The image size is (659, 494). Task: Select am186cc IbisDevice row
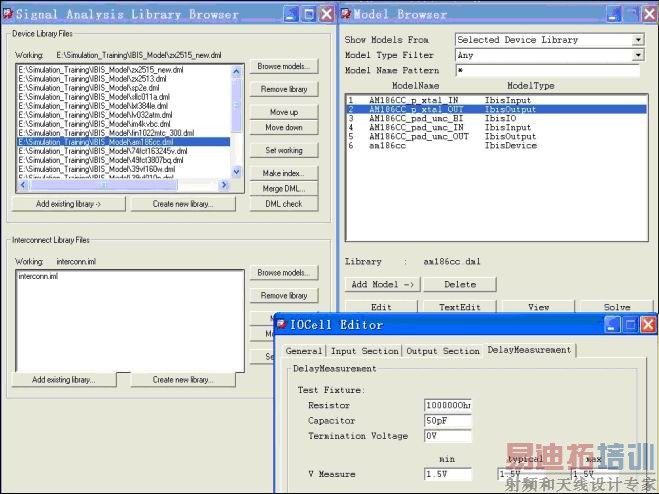click(x=496, y=146)
